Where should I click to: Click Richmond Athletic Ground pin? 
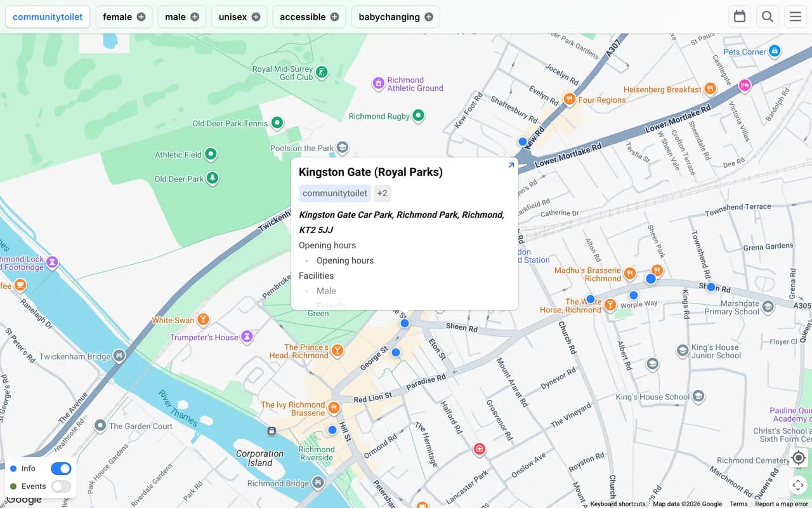[378, 83]
